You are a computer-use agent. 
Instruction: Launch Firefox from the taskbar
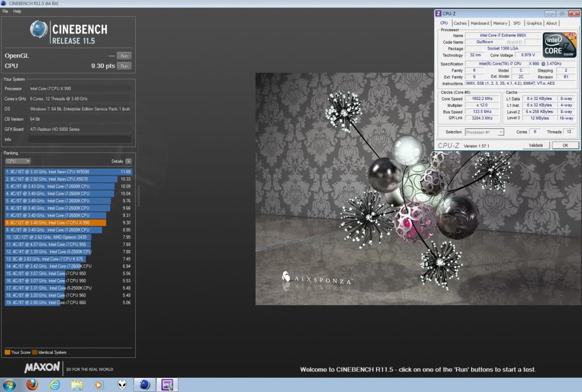click(x=32, y=385)
